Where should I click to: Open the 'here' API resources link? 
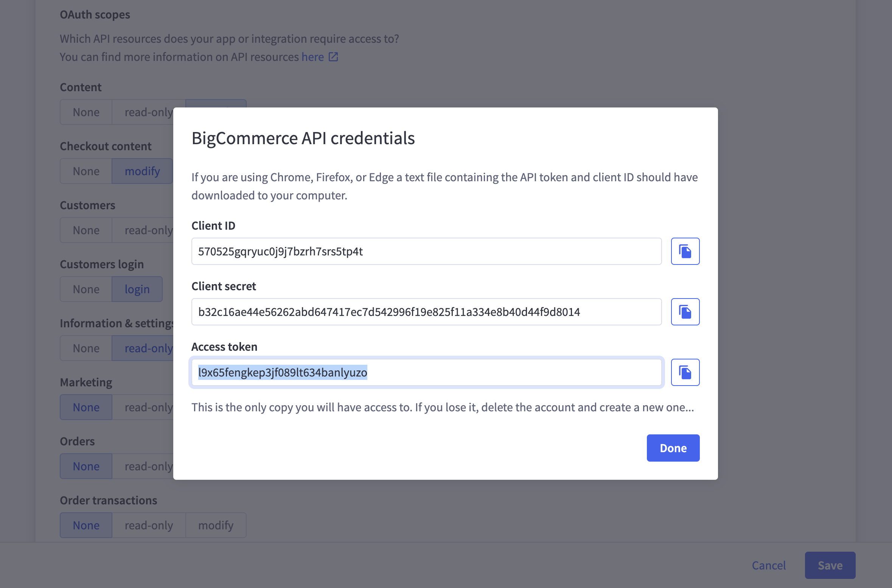coord(312,57)
